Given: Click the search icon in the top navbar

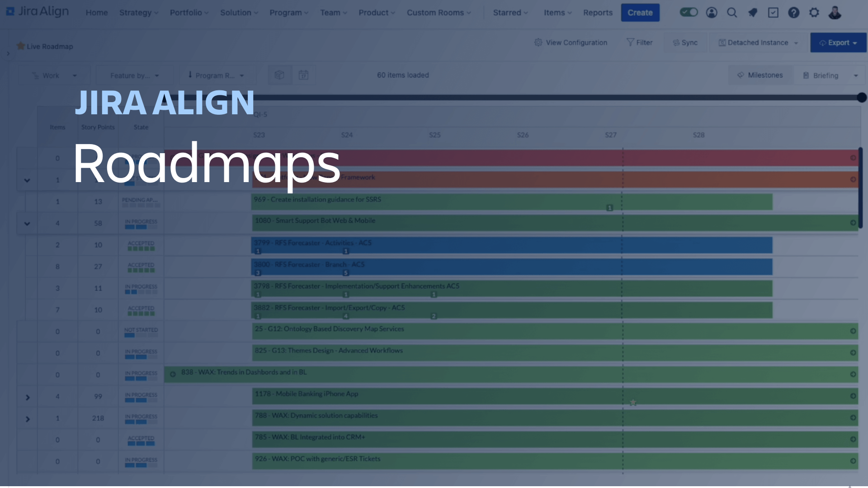Looking at the screenshot, I should click(x=731, y=12).
